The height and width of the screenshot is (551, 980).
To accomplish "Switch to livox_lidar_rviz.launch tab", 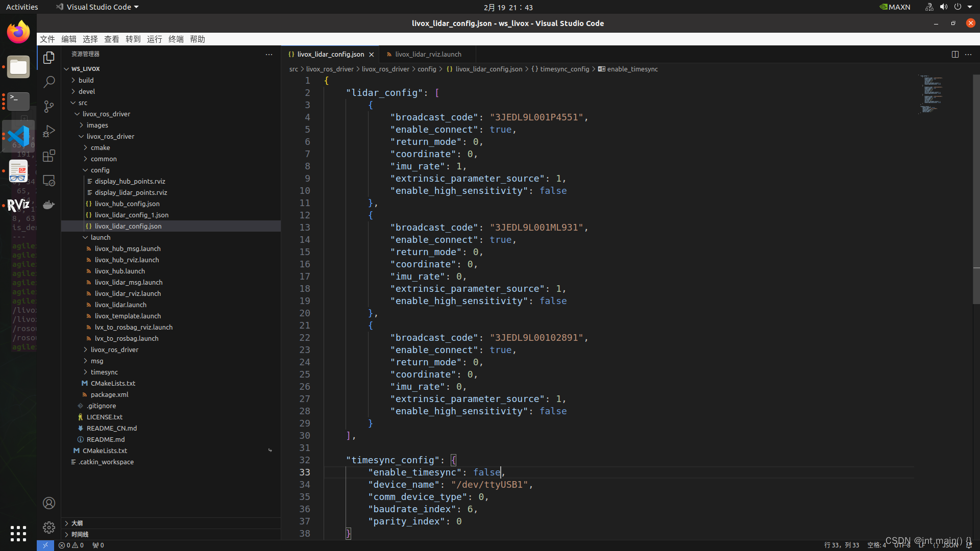I will point(428,54).
